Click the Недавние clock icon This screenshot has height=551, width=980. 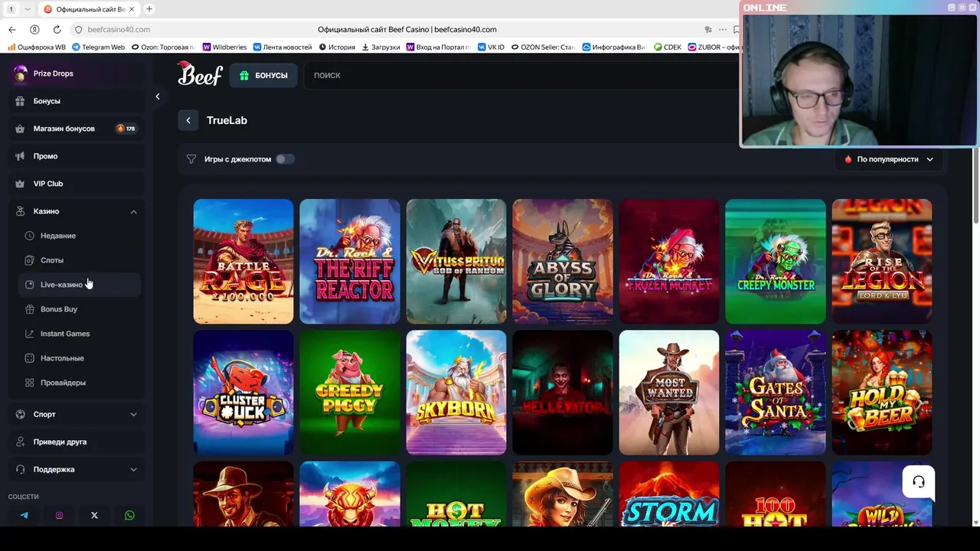(x=30, y=236)
